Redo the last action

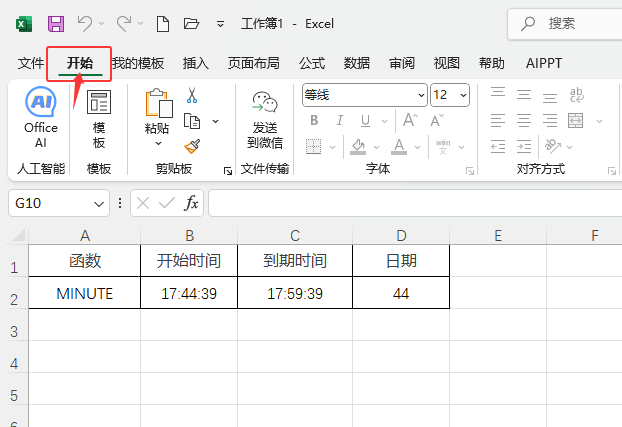(x=124, y=23)
